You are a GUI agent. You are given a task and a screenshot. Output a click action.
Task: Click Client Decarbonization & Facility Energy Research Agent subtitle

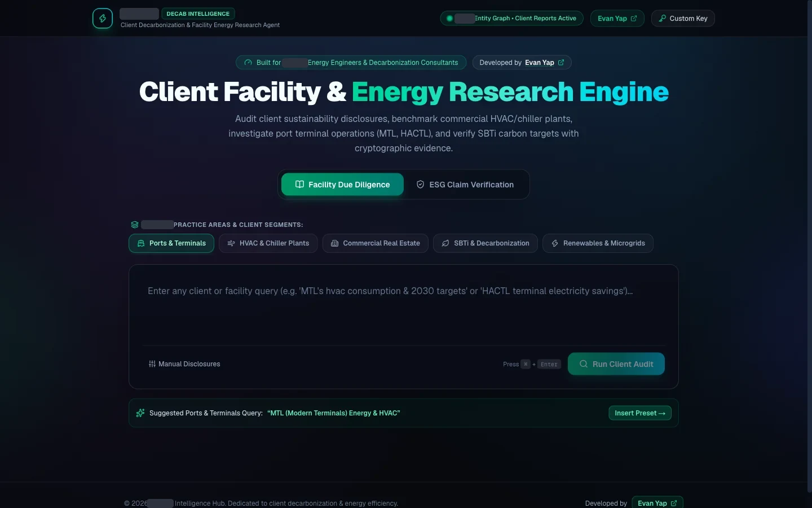200,25
